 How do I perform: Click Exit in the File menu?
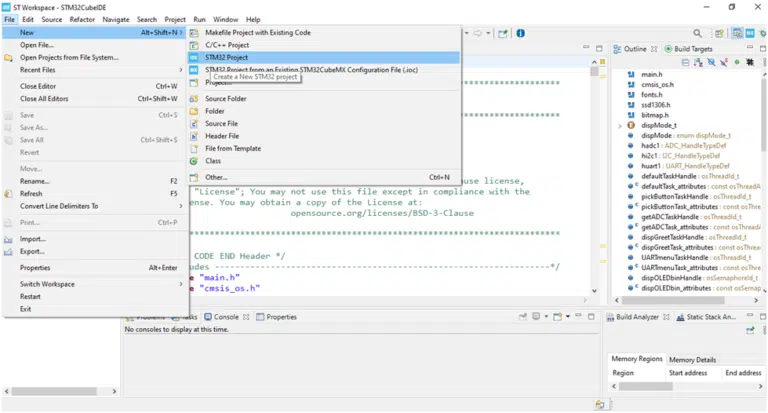96,309
